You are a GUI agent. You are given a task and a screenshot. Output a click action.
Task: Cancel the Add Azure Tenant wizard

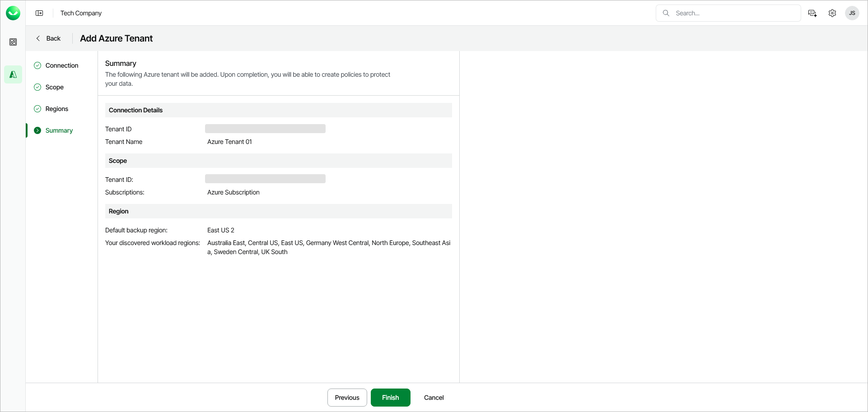pyautogui.click(x=434, y=398)
